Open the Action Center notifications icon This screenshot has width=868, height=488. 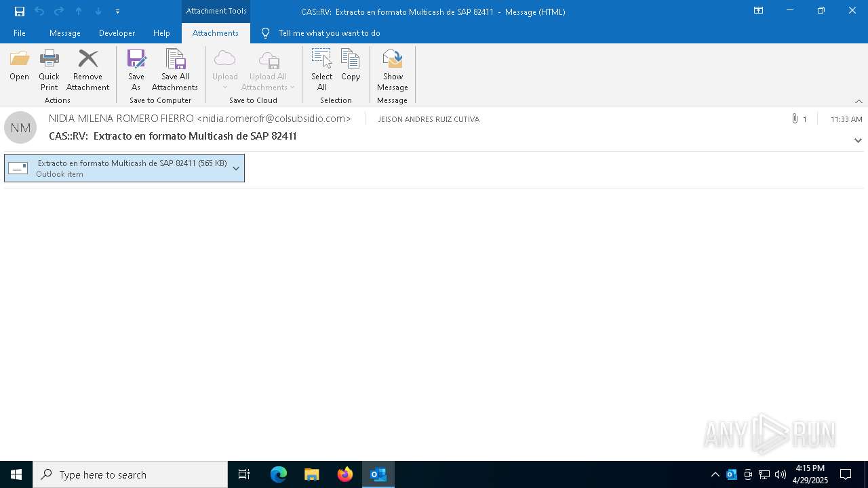(x=846, y=474)
